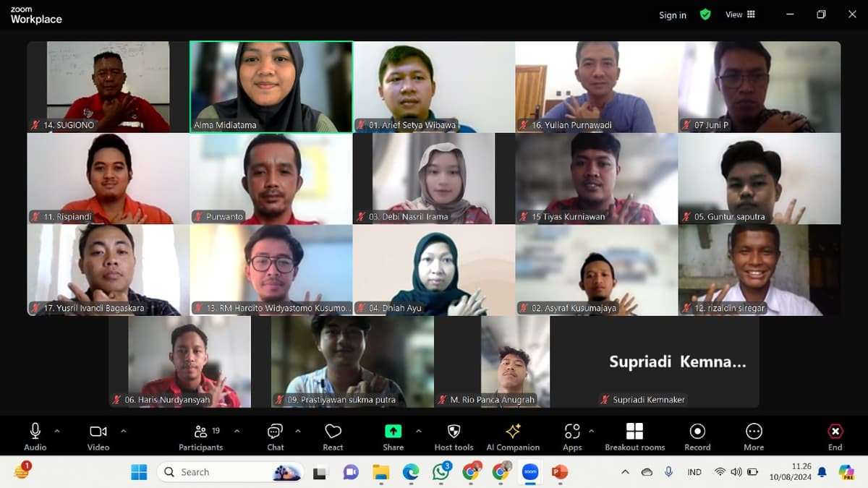The height and width of the screenshot is (488, 868).
Task: Open the OneDrive cloud tray icon
Action: [x=647, y=472]
